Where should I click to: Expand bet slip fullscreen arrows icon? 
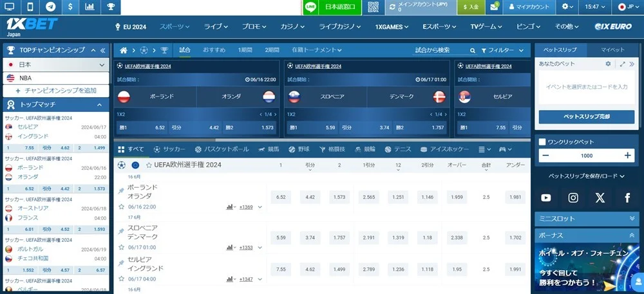pos(623,64)
